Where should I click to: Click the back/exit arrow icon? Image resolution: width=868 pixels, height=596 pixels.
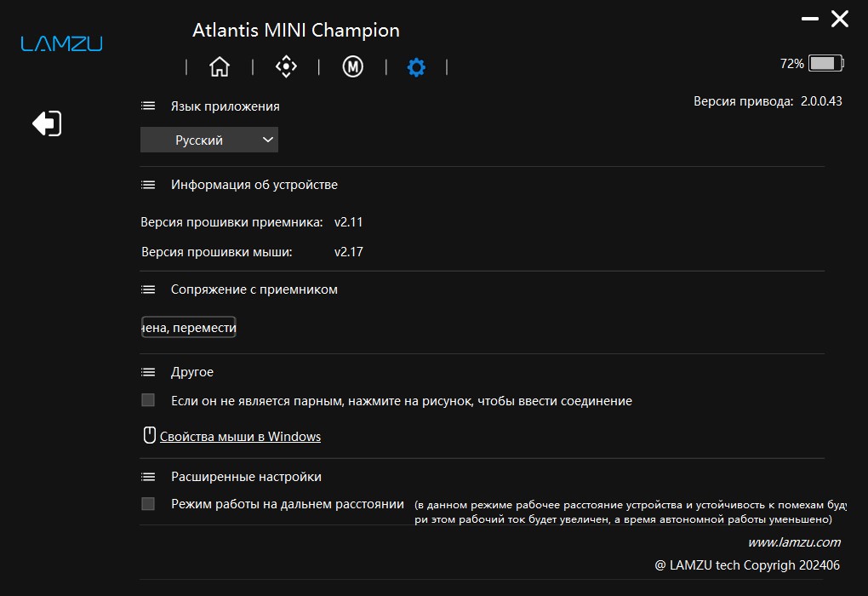pos(47,123)
